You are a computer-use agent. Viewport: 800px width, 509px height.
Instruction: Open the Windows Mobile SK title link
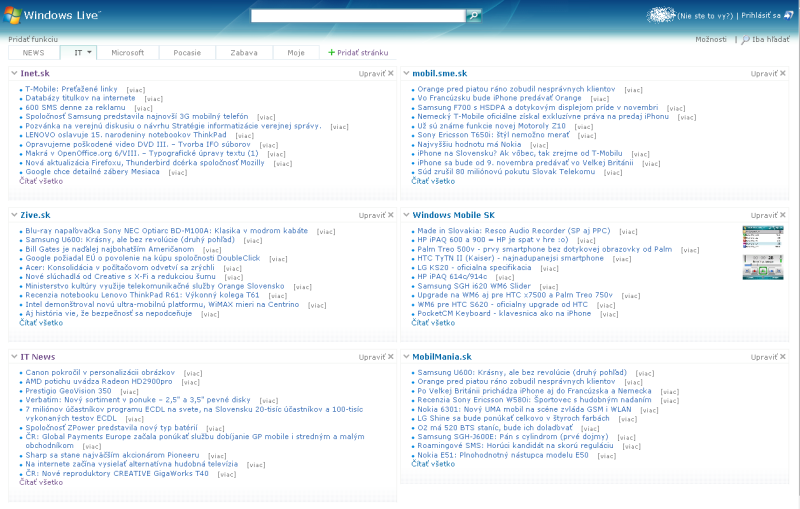[454, 215]
